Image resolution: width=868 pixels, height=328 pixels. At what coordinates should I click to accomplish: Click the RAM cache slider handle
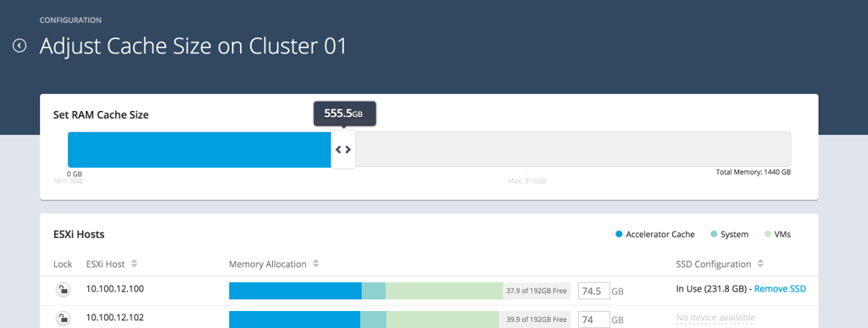click(343, 149)
